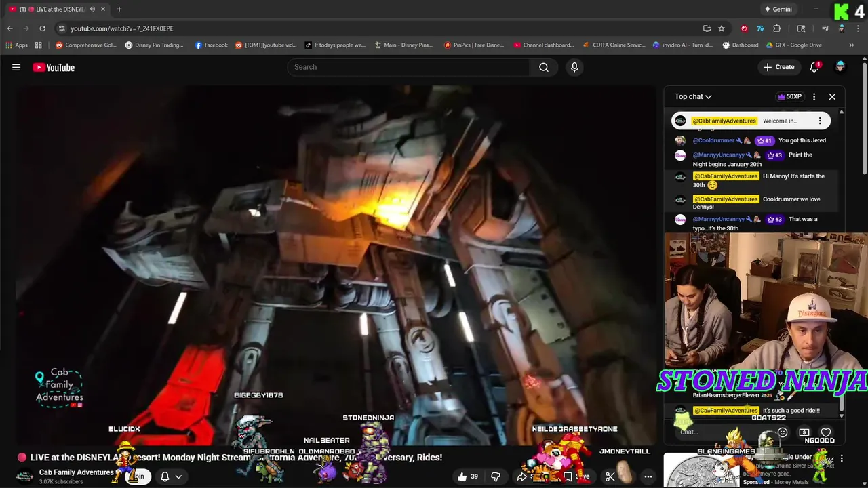The image size is (868, 488).
Task: Open live chat three-dot options
Action: pos(814,96)
